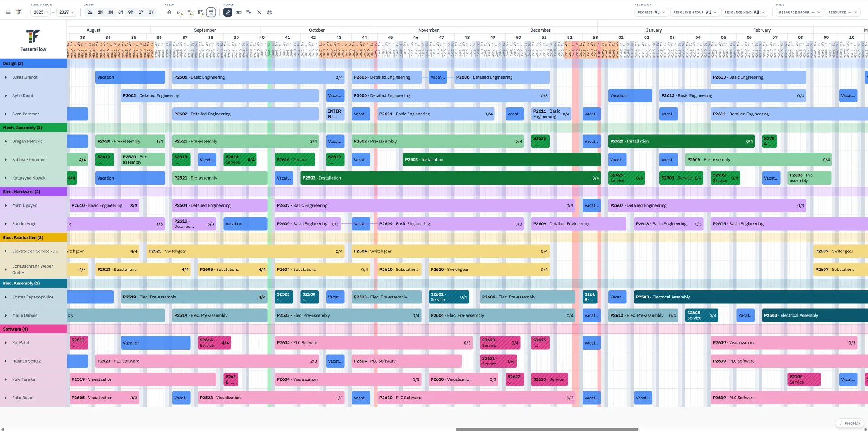Select the S2623 · Service task bar
The image size is (868, 431).
[x=549, y=379]
